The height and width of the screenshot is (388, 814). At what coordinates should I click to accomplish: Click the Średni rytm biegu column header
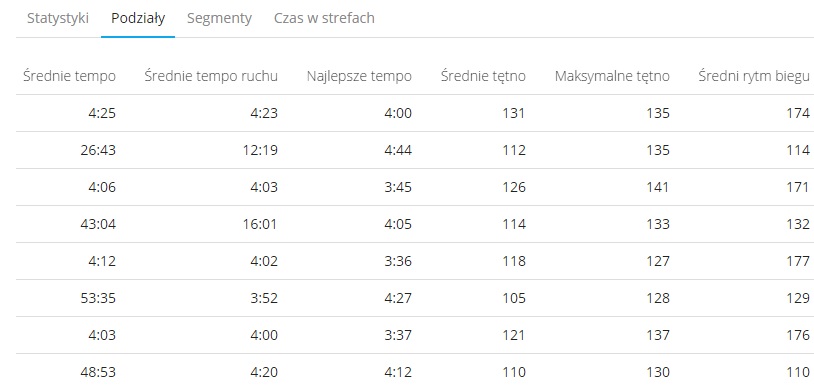[754, 76]
